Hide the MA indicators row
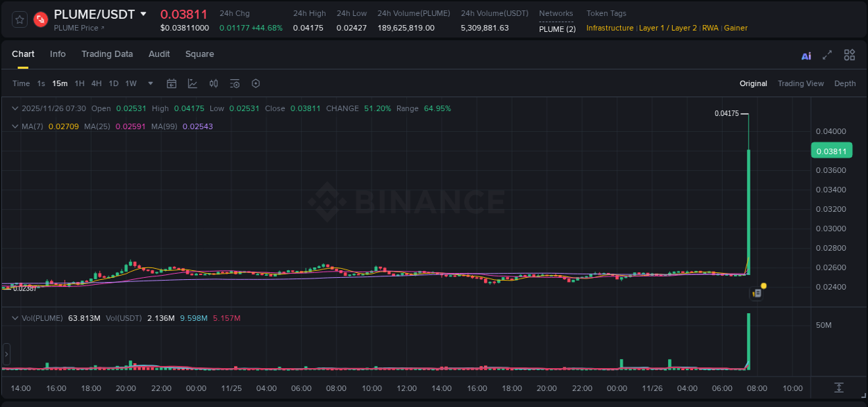 (15, 126)
